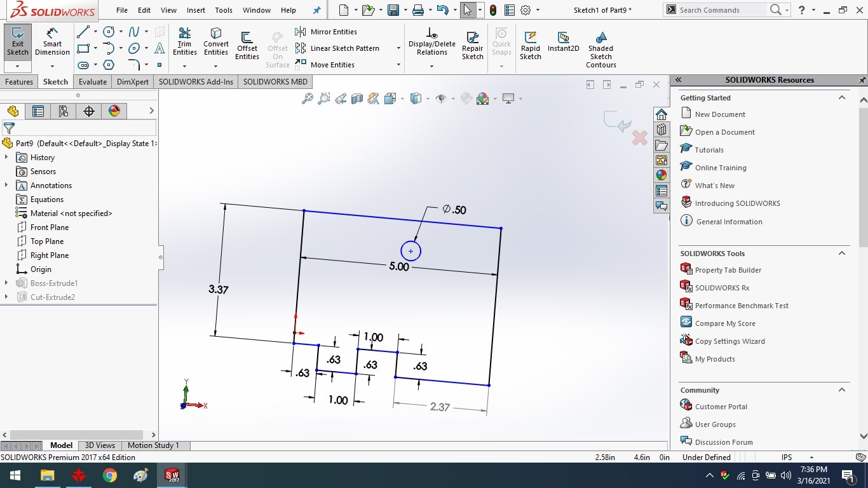
Task: Click the Rebuild traffic light icon
Action: (x=493, y=10)
